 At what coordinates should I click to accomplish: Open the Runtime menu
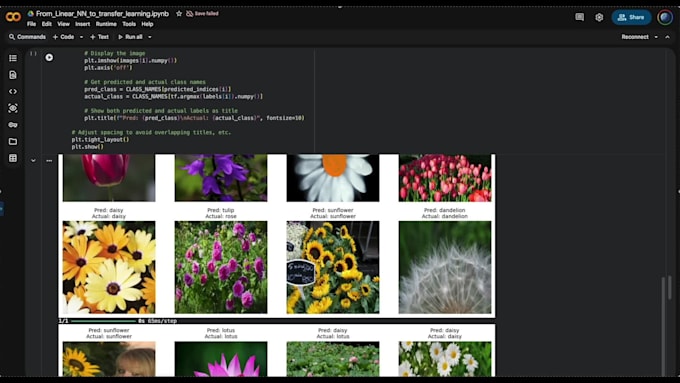click(106, 24)
